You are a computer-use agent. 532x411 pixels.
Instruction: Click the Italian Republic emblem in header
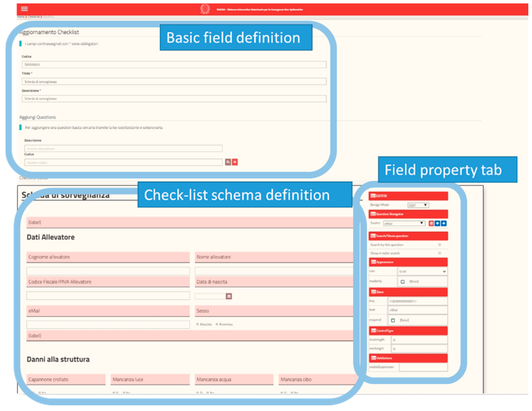click(x=205, y=9)
